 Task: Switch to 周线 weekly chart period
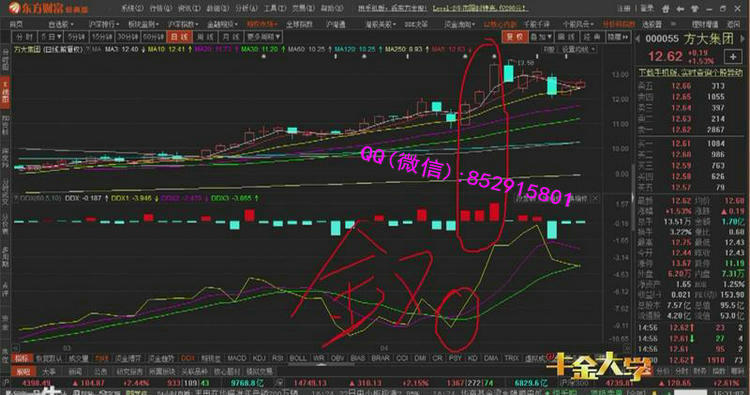205,37
